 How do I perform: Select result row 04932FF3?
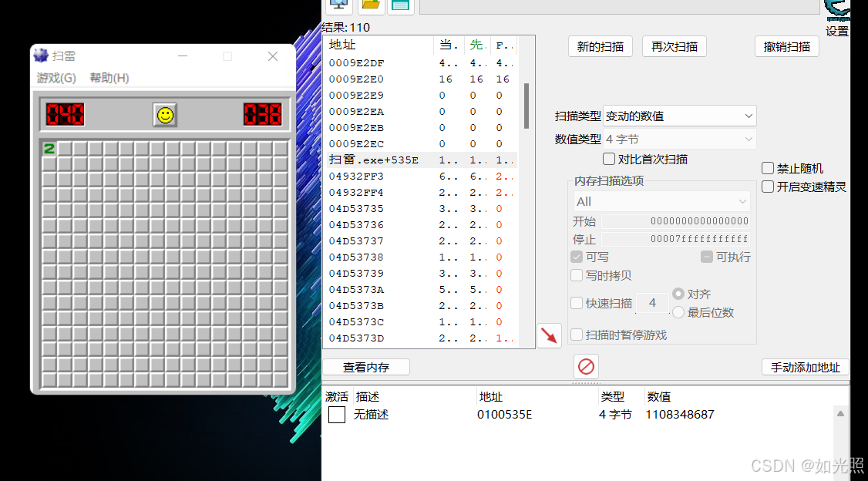tap(422, 176)
